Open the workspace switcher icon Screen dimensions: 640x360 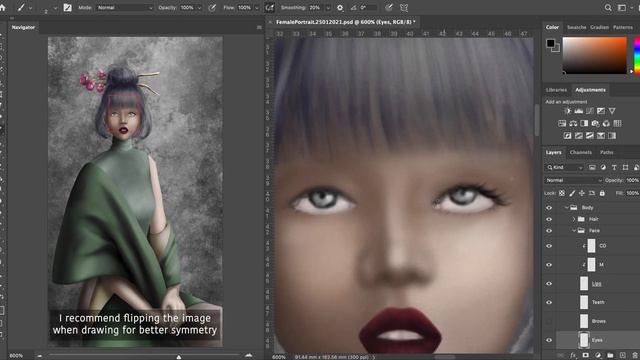(622, 7)
